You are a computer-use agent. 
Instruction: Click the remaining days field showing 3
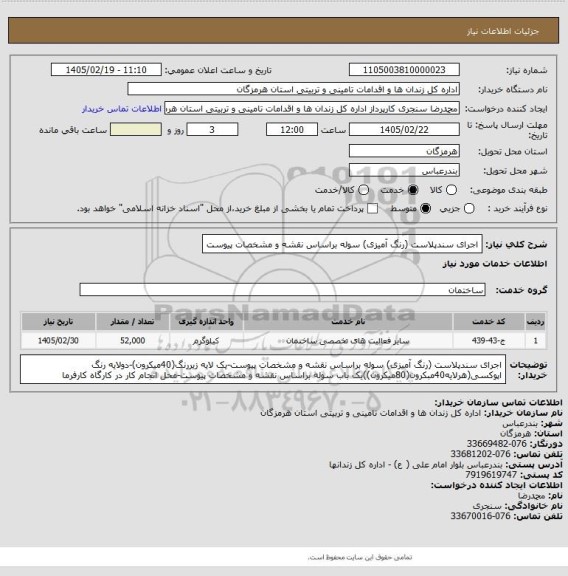coord(212,130)
